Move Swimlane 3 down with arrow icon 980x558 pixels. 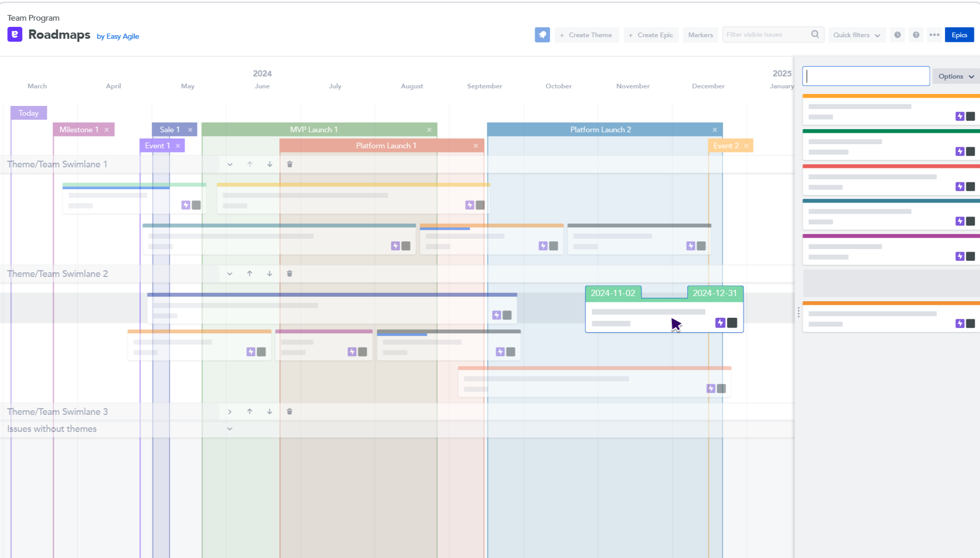tap(270, 412)
